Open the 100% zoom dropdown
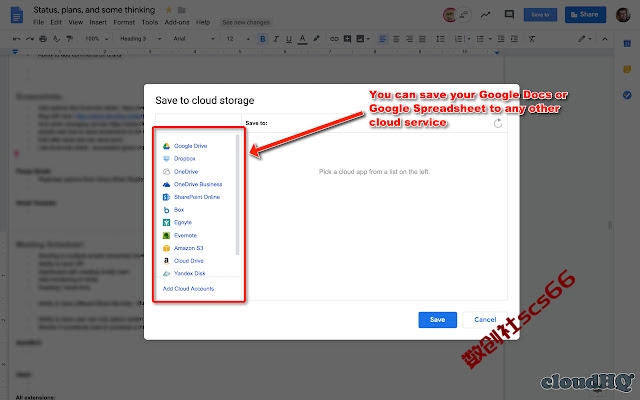This screenshot has height=400, width=640. [x=96, y=39]
